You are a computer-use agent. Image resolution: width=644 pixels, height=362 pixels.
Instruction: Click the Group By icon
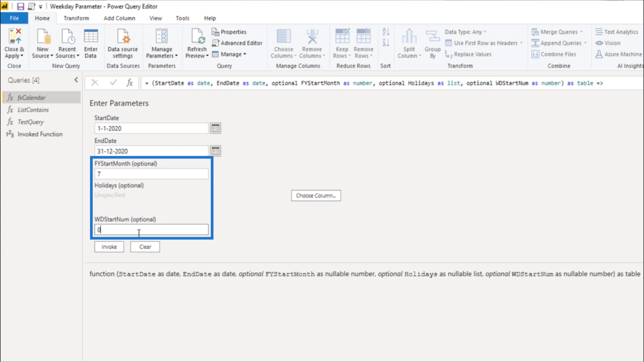[x=433, y=36]
